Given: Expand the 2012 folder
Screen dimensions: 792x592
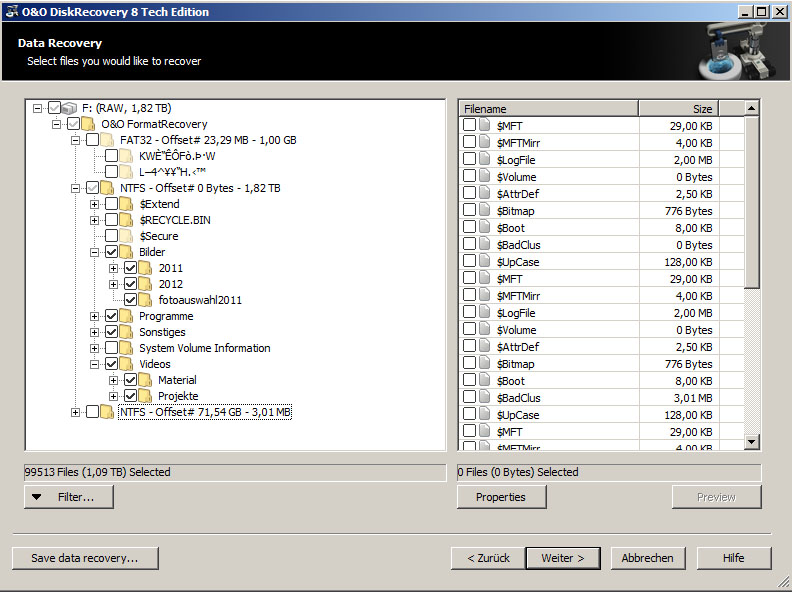Looking at the screenshot, I should [114, 284].
